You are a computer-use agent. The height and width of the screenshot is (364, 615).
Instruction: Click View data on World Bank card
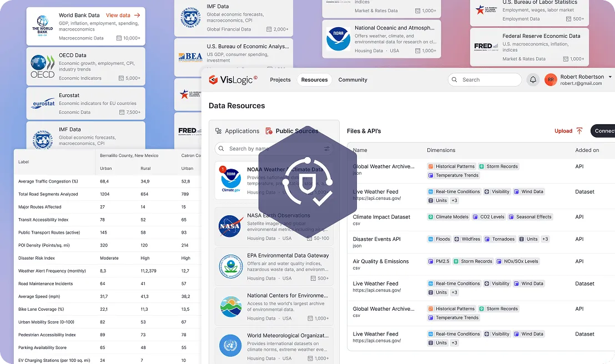[x=123, y=16]
